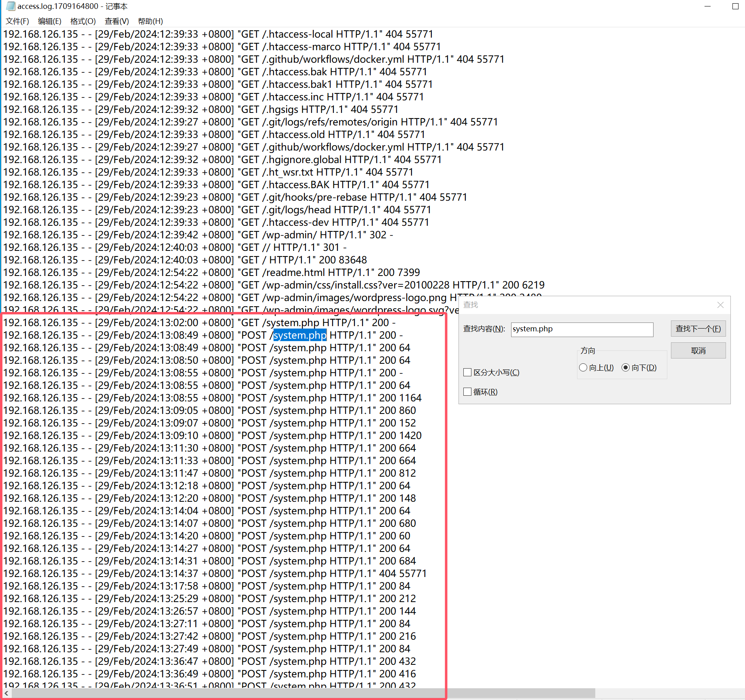745x700 pixels.
Task: Click the POST line at 13:09:05
Action: (210, 411)
